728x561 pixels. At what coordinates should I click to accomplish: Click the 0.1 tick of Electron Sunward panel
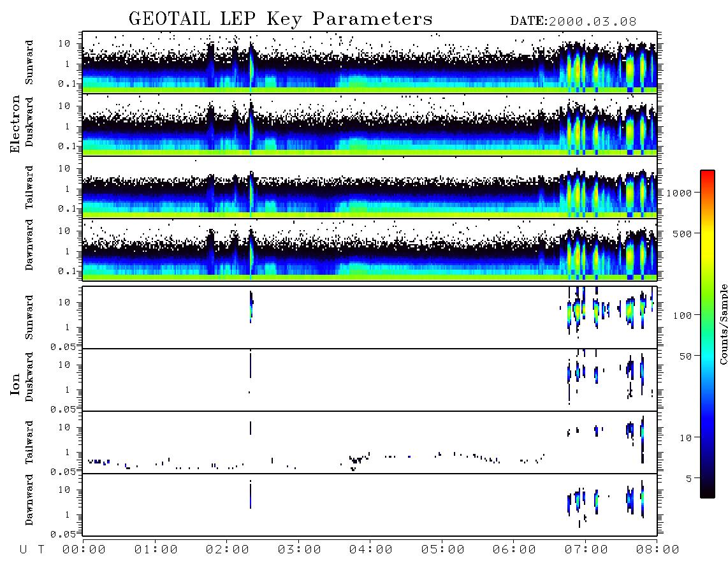point(68,84)
